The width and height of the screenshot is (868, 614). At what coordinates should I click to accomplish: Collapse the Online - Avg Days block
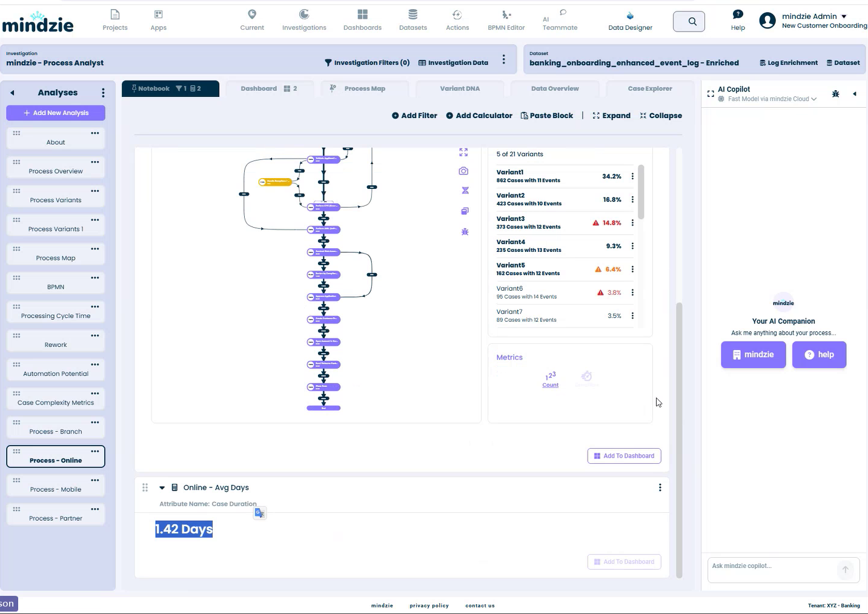point(162,488)
